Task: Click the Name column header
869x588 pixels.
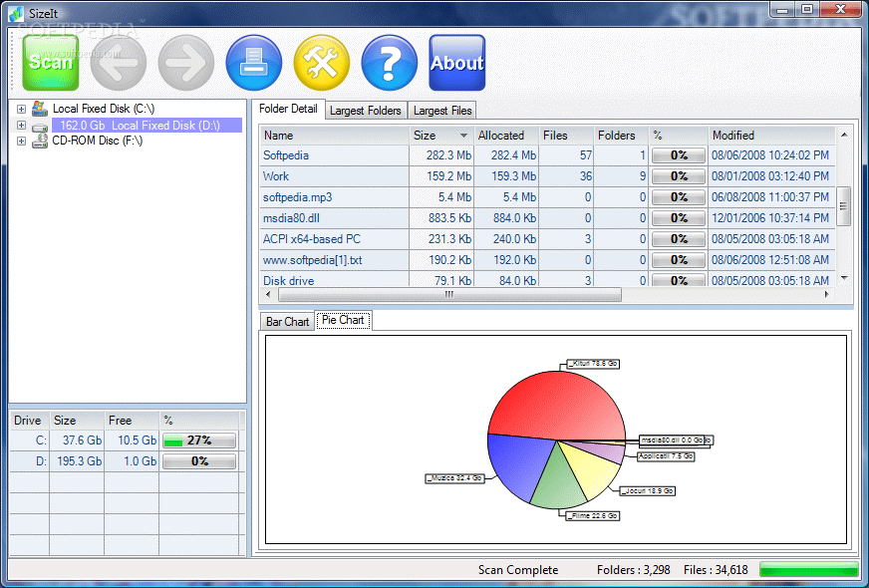Action: (334, 136)
